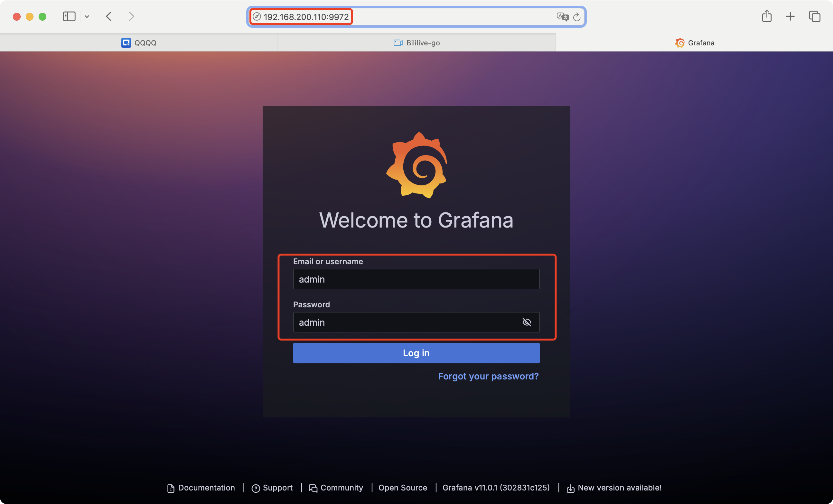
Task: Open the Share menu icon
Action: tap(767, 16)
